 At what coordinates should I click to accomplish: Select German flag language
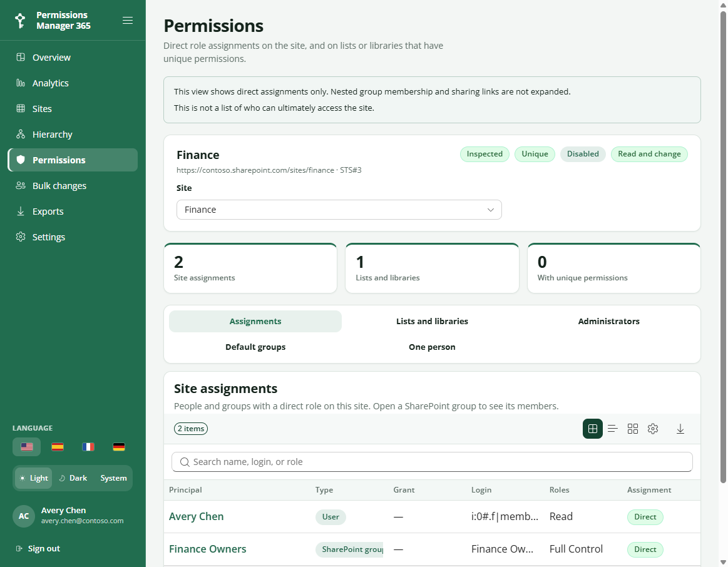click(x=119, y=447)
